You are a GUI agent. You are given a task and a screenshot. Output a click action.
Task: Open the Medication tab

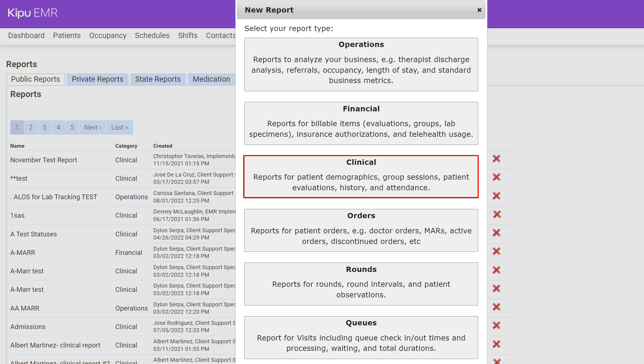[211, 79]
